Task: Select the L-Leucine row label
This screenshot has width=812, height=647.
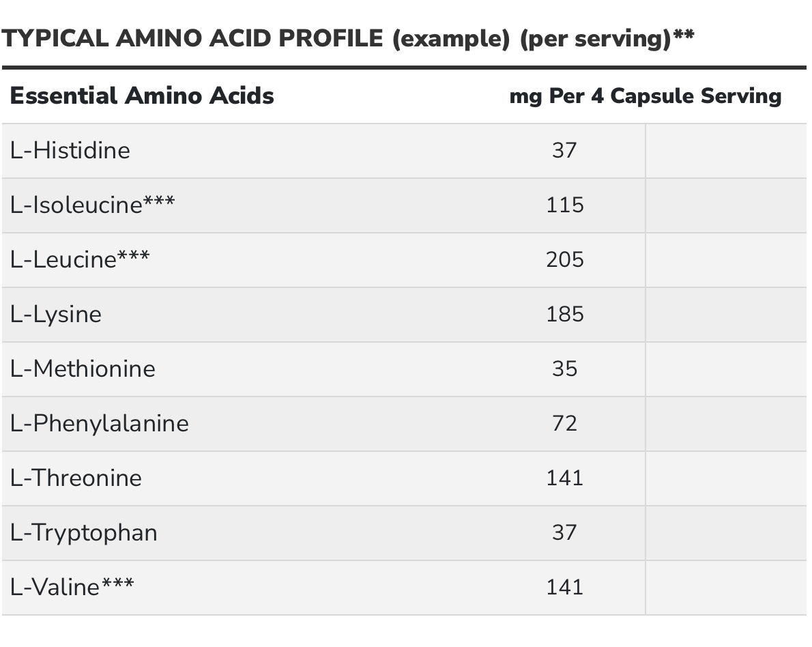Action: 80,259
